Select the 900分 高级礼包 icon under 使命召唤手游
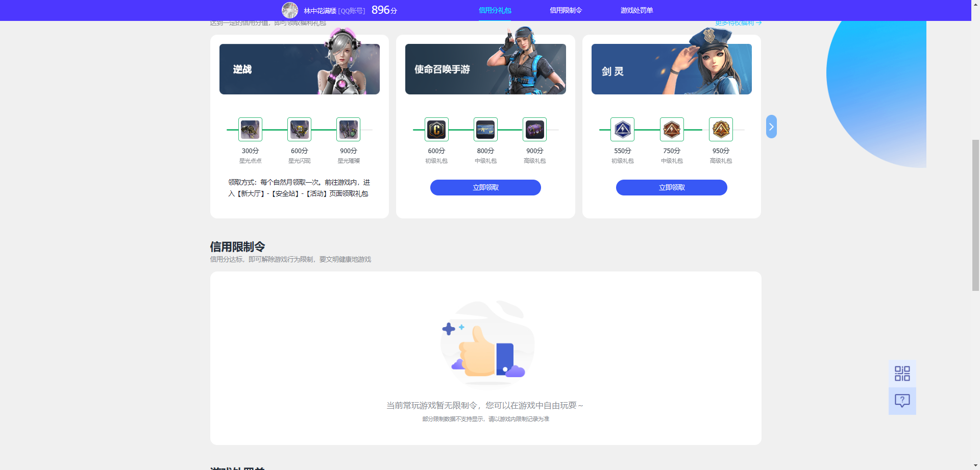Image resolution: width=980 pixels, height=470 pixels. point(534,129)
